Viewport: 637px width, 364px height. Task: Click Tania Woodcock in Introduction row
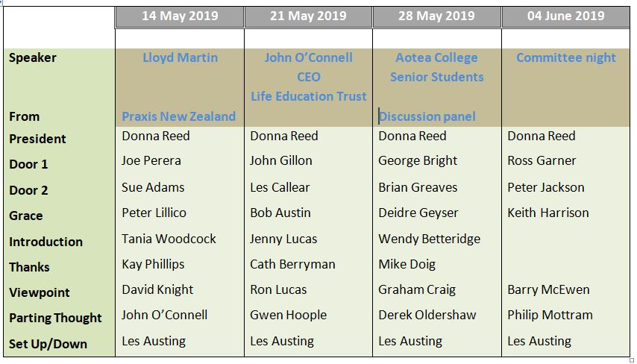click(x=169, y=239)
